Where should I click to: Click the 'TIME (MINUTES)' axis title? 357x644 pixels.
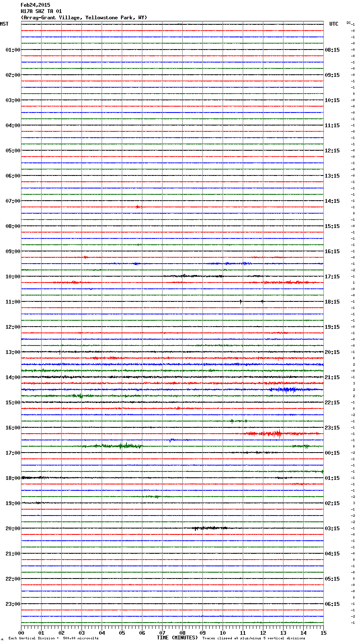pos(177,638)
